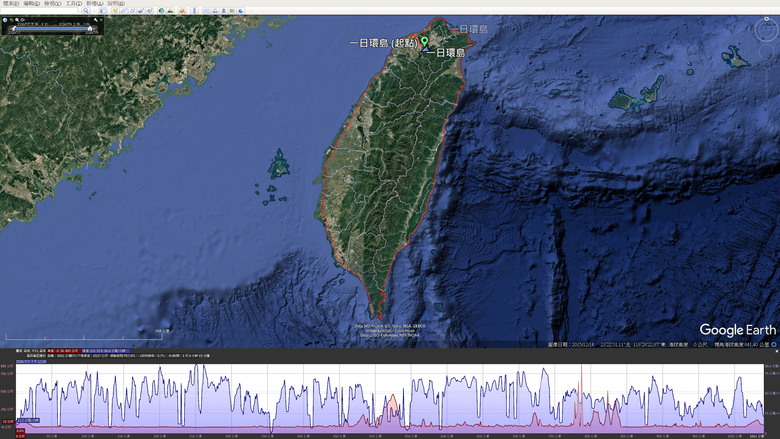Click the 一日環島 (起點) placemark pin
This screenshot has width=780, height=439.
[424, 42]
